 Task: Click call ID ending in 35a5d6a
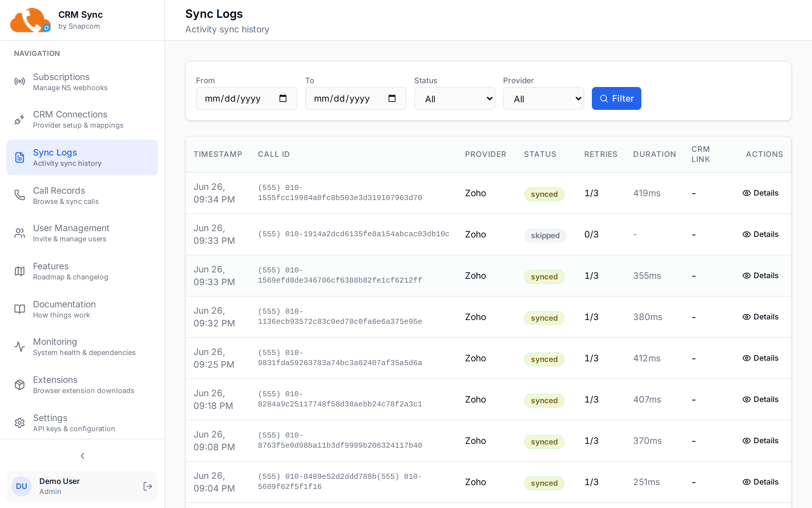340,358
